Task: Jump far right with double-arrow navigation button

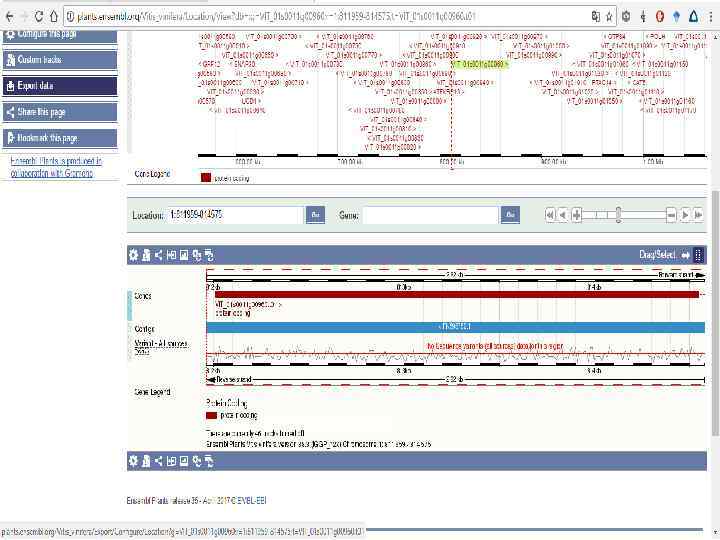Action: (x=698, y=214)
